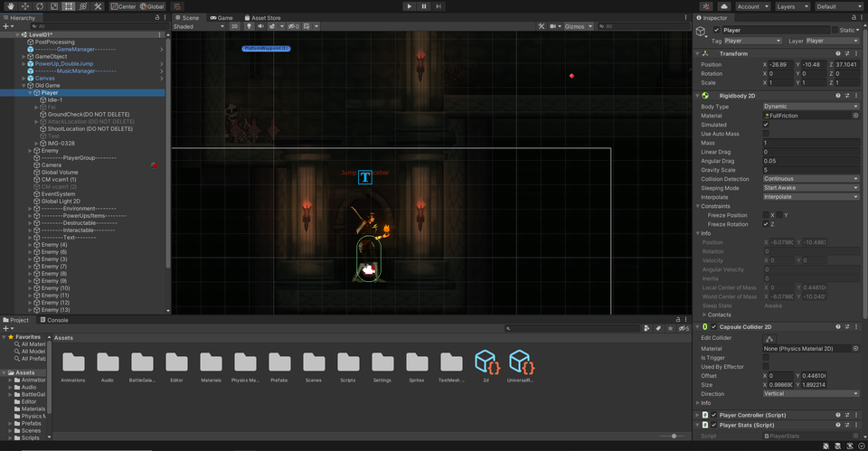Switch to the Asset Store tab
The image size is (868, 451).
click(x=262, y=18)
